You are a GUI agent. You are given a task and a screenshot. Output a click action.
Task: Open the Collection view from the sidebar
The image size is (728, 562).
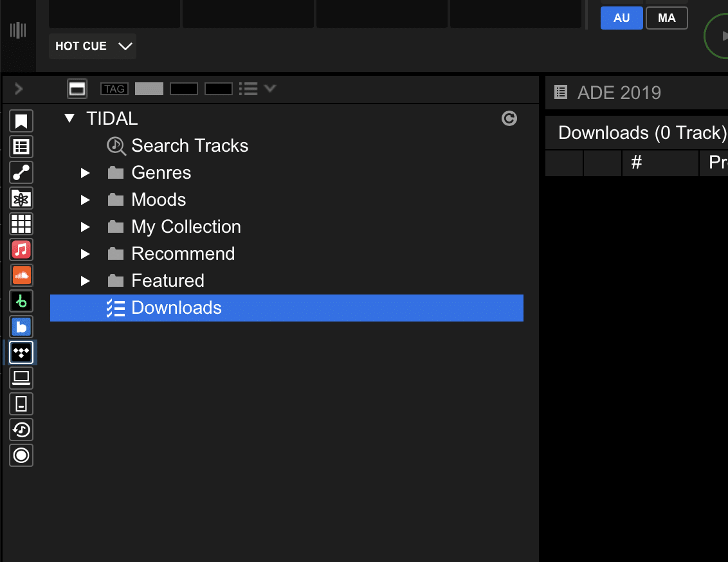[21, 146]
